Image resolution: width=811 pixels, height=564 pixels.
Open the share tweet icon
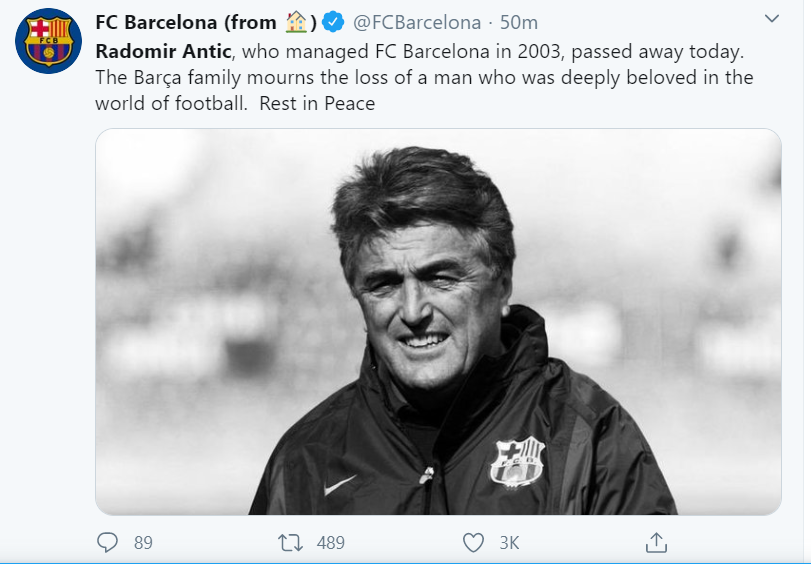[x=656, y=542]
